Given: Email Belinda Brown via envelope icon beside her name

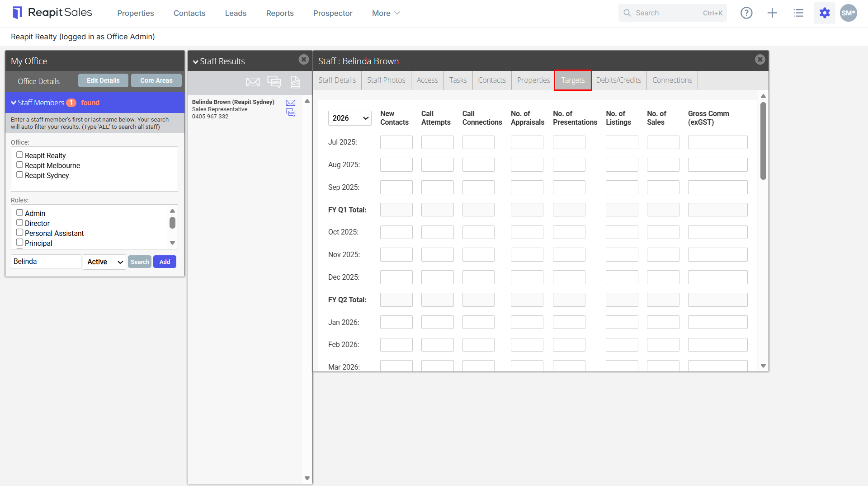Looking at the screenshot, I should [x=291, y=103].
